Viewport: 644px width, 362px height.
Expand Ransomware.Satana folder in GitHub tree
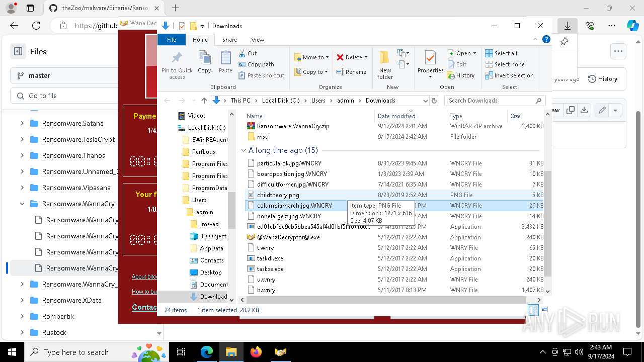22,123
